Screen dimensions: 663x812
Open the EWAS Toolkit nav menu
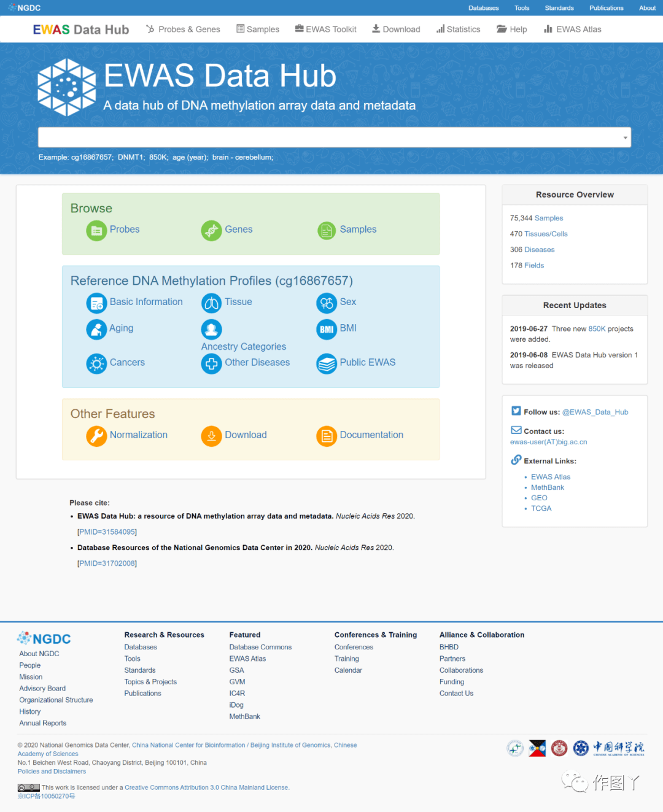[x=325, y=29]
